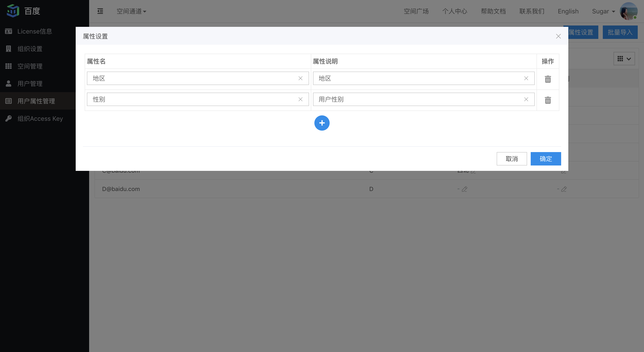Click the D@baidu.com table cell

121,189
